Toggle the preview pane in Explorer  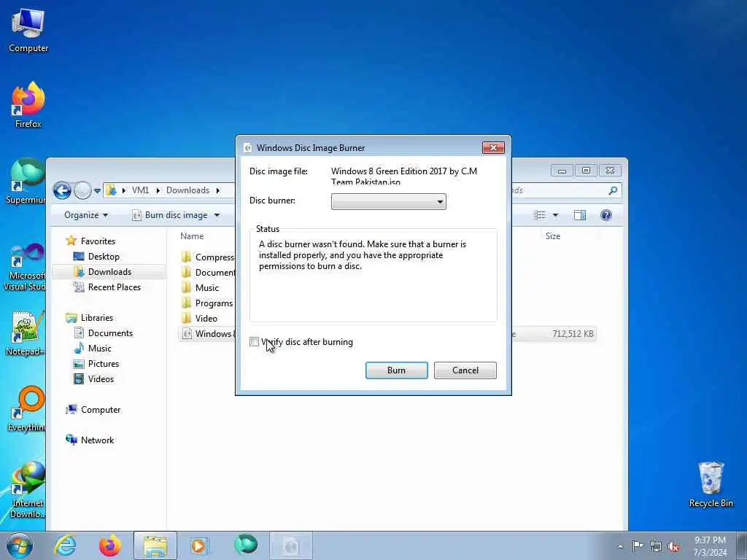580,215
